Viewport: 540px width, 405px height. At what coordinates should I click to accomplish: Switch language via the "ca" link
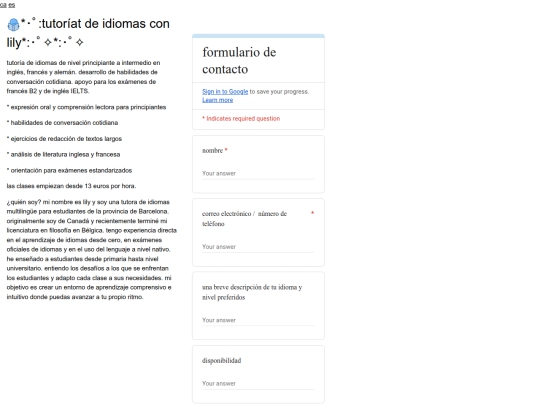[x=3, y=5]
